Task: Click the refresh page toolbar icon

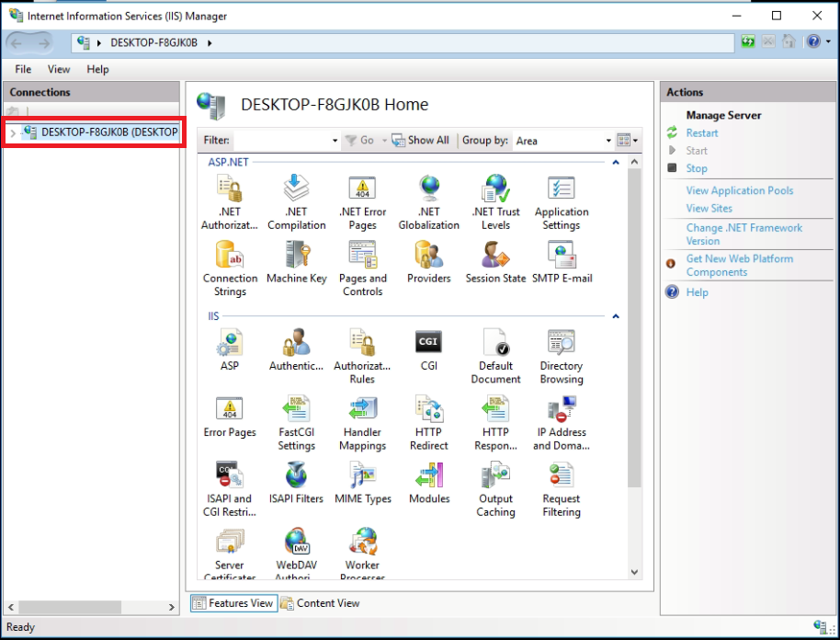Action: click(x=748, y=41)
